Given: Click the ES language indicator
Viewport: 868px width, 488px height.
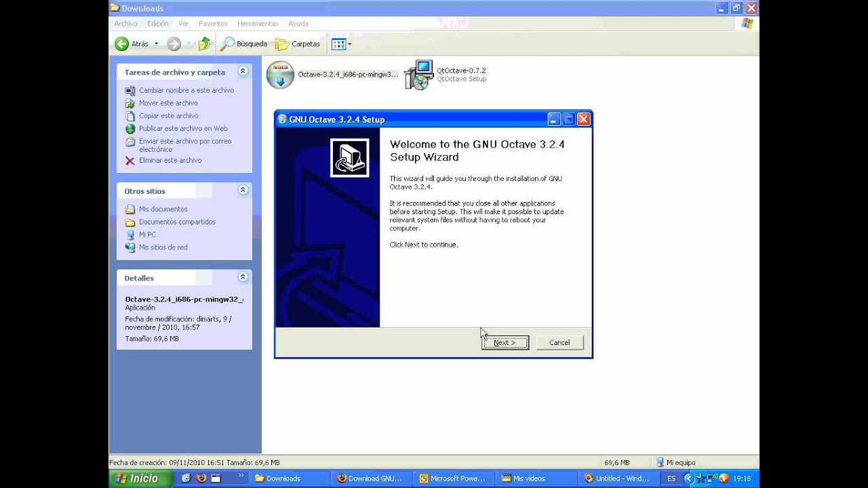Looking at the screenshot, I should pos(671,479).
